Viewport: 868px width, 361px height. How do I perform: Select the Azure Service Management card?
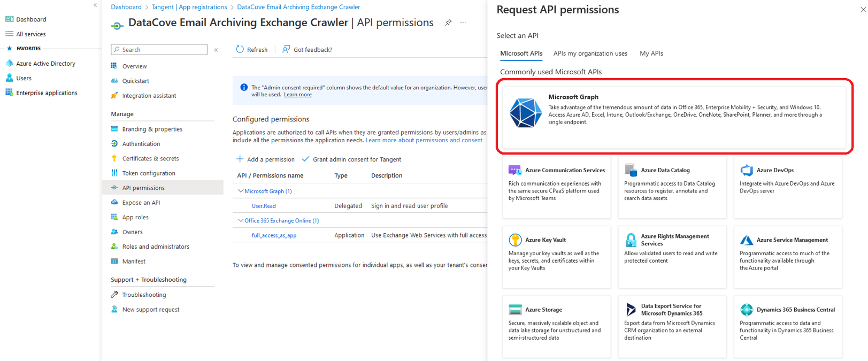tap(788, 257)
